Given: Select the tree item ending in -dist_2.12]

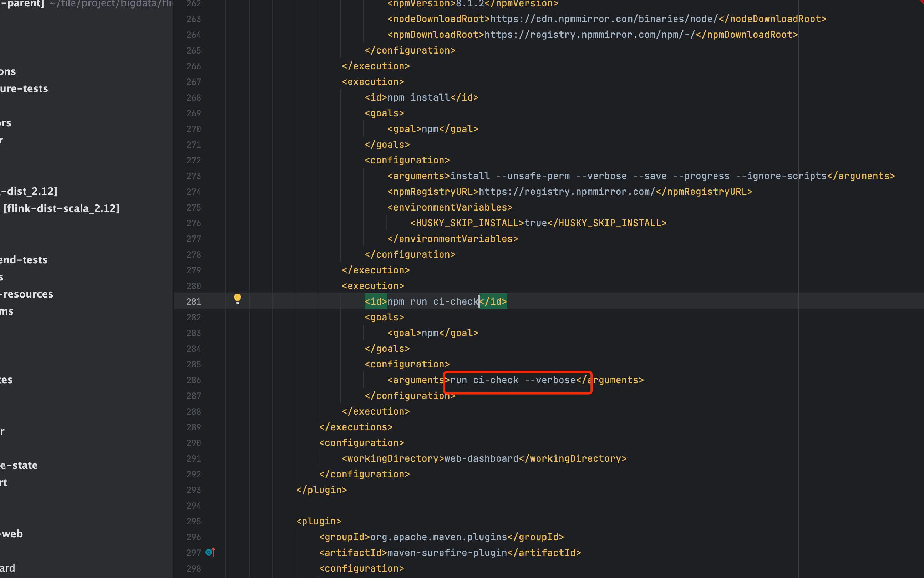Looking at the screenshot, I should 29,191.
